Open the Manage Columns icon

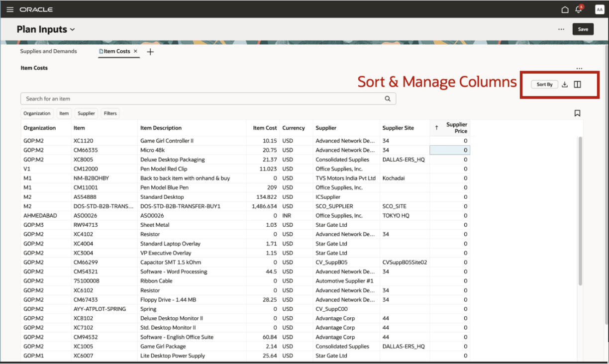click(577, 84)
